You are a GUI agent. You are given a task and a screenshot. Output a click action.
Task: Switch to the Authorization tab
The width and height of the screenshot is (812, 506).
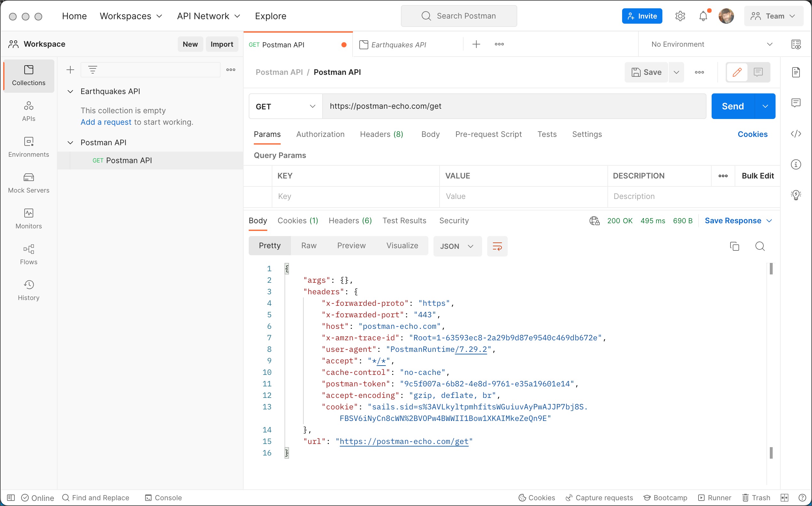pos(320,134)
